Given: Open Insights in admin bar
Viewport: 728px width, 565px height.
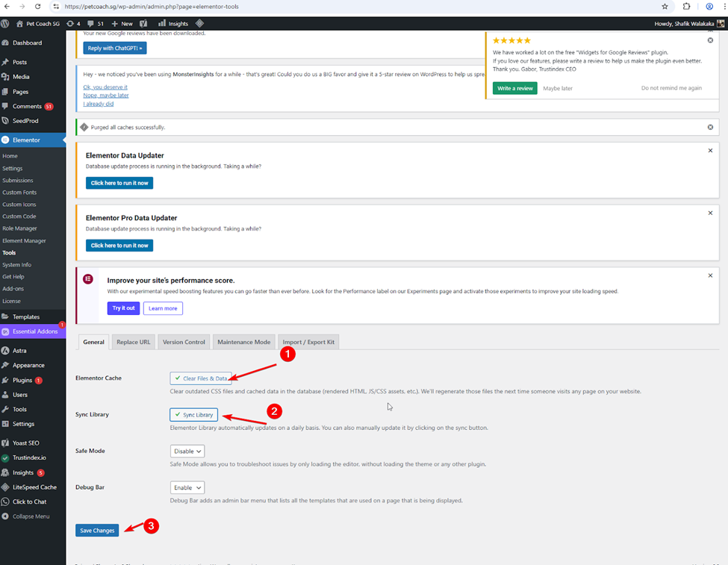Looking at the screenshot, I should (173, 24).
